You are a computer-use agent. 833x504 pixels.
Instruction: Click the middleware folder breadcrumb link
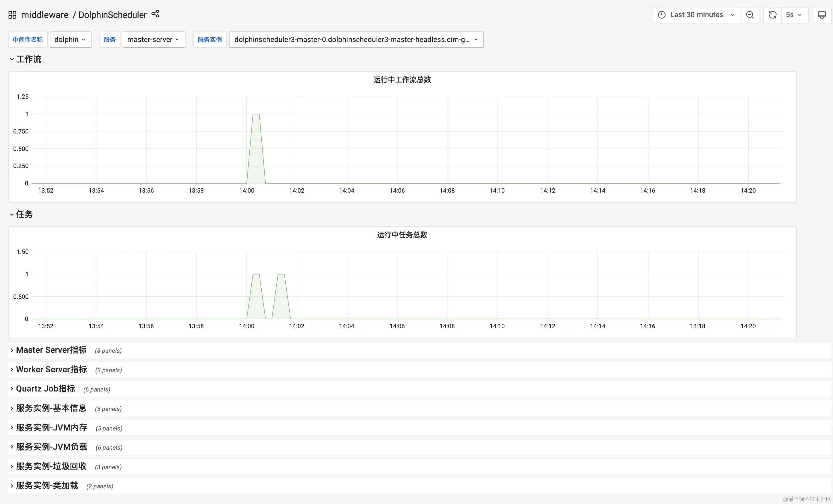[45, 15]
